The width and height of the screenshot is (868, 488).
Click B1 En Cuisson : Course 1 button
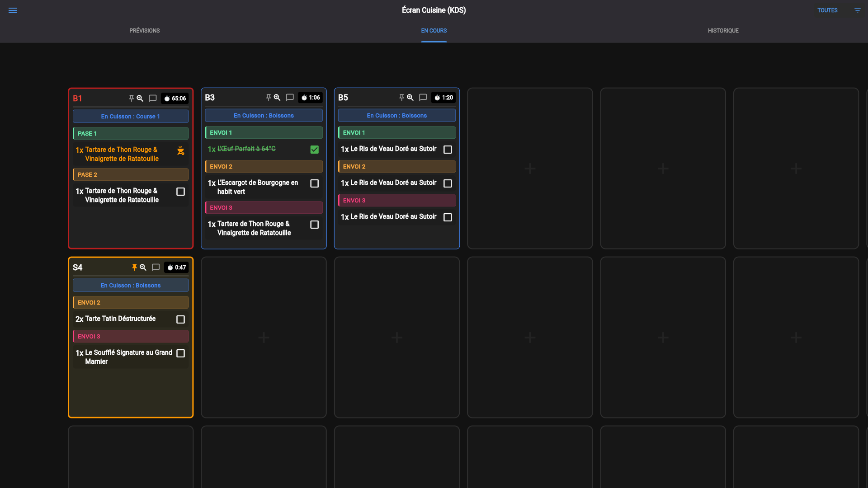[x=131, y=117]
